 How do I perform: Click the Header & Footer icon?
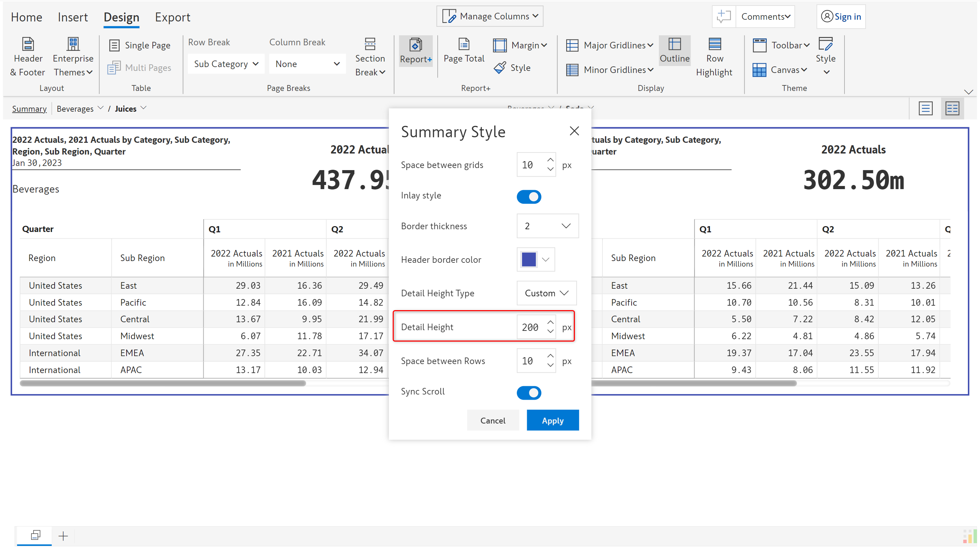click(x=28, y=45)
